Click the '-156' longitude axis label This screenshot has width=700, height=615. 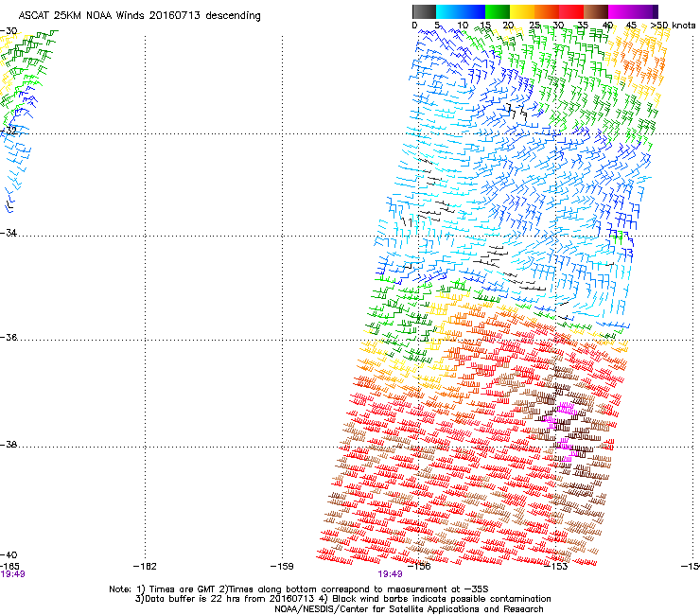pos(419,566)
